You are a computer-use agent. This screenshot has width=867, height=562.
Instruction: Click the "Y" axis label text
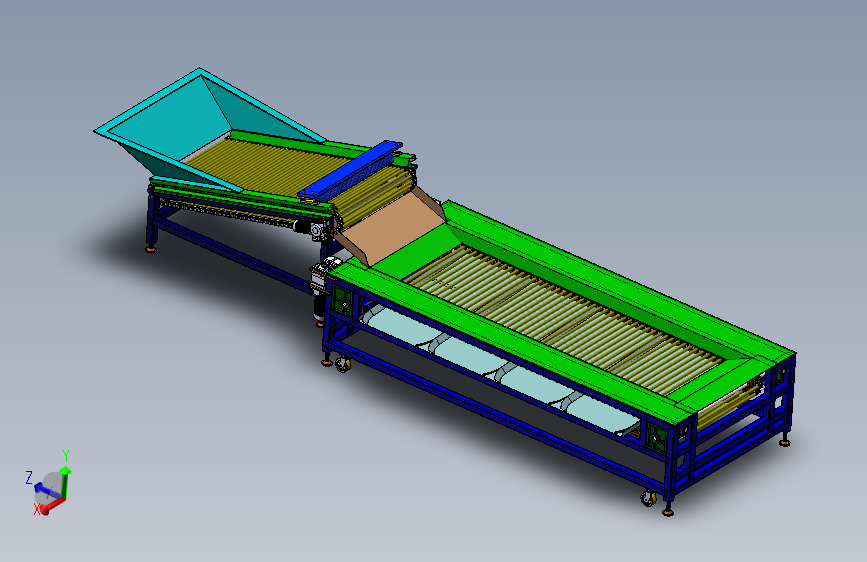66,456
